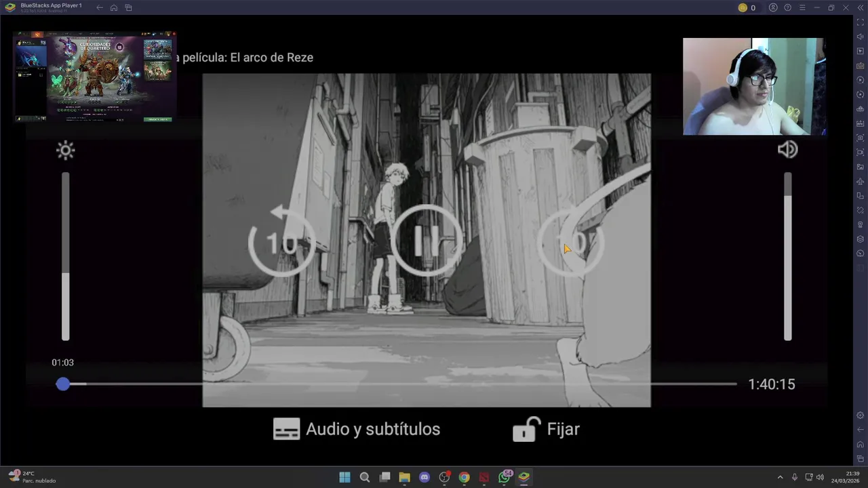868x488 pixels.
Task: Set location using the sidebar pin icon
Action: pyautogui.click(x=861, y=224)
